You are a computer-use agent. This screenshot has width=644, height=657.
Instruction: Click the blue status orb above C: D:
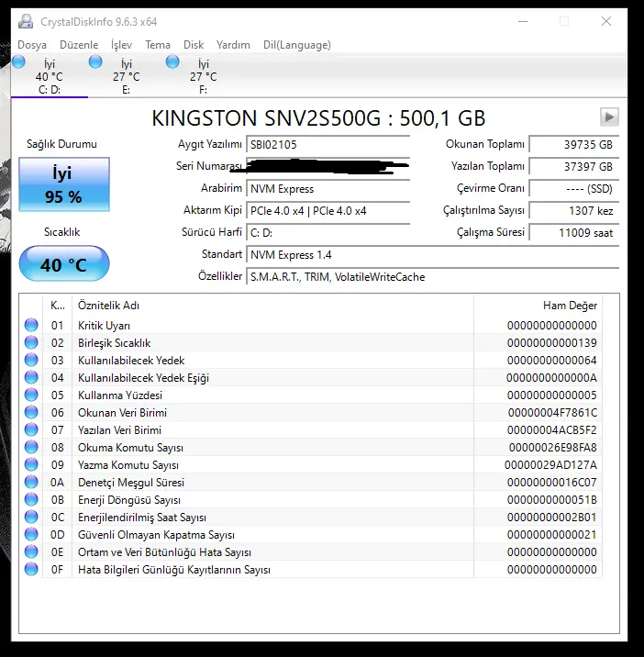click(18, 62)
